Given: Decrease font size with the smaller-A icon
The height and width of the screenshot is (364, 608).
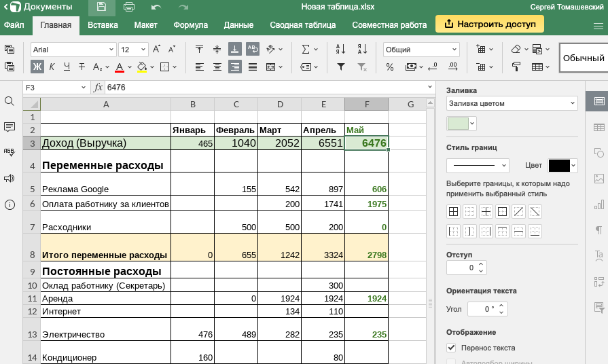Looking at the screenshot, I should pyautogui.click(x=172, y=49).
